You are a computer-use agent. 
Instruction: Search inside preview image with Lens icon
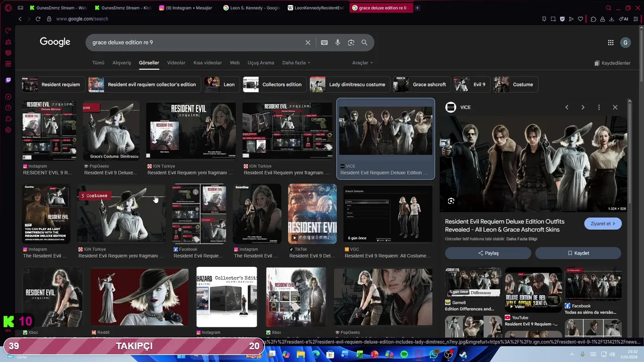451,201
